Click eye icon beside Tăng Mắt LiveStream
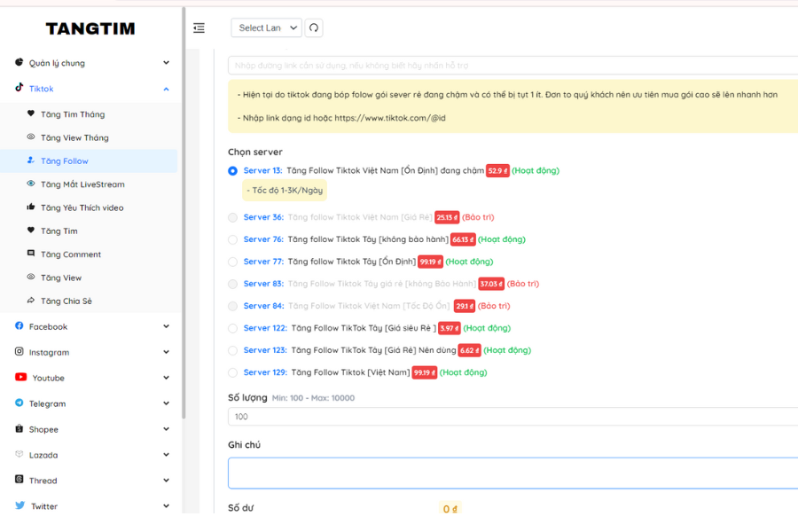The height and width of the screenshot is (532, 798). click(x=31, y=184)
